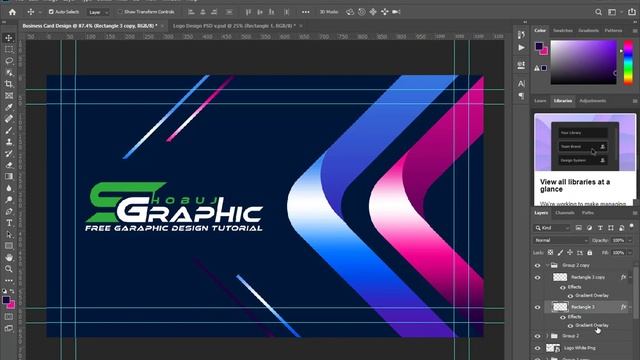Select the Rectangle shape tool

9,246
